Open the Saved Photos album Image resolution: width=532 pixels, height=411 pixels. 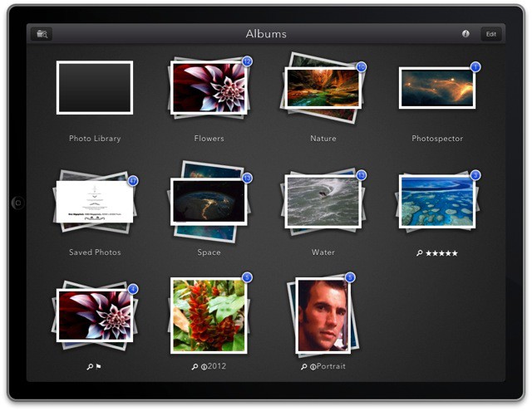95,201
